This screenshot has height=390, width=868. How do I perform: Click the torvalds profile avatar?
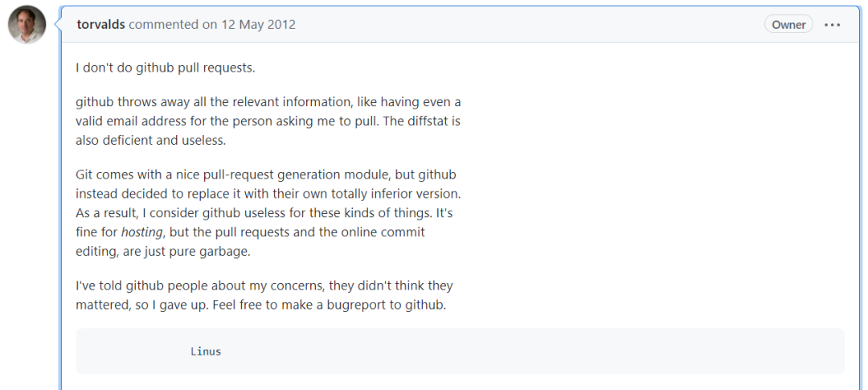(x=27, y=25)
